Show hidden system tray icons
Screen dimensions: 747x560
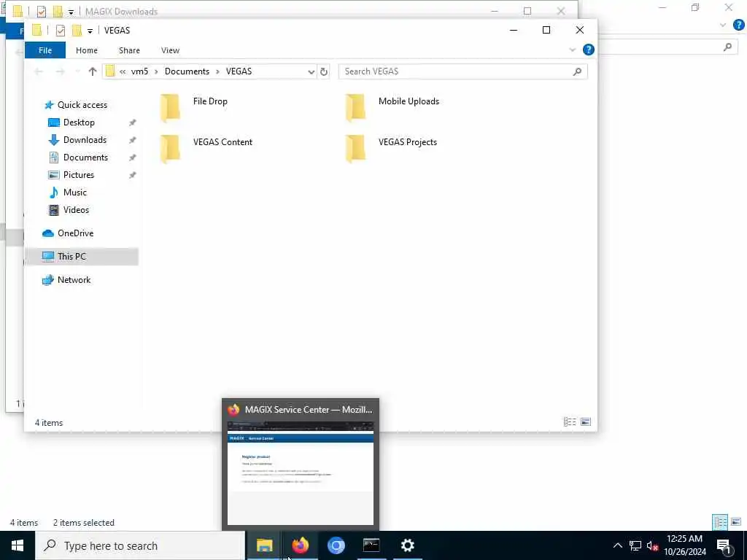(x=617, y=545)
